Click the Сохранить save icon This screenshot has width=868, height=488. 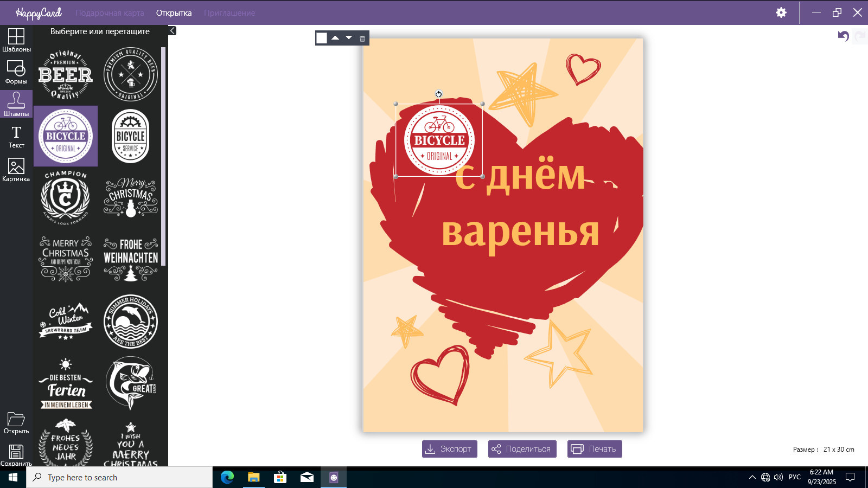(16, 454)
